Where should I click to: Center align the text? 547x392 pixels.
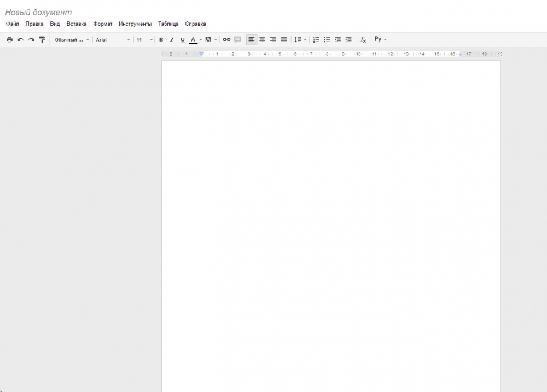click(262, 40)
